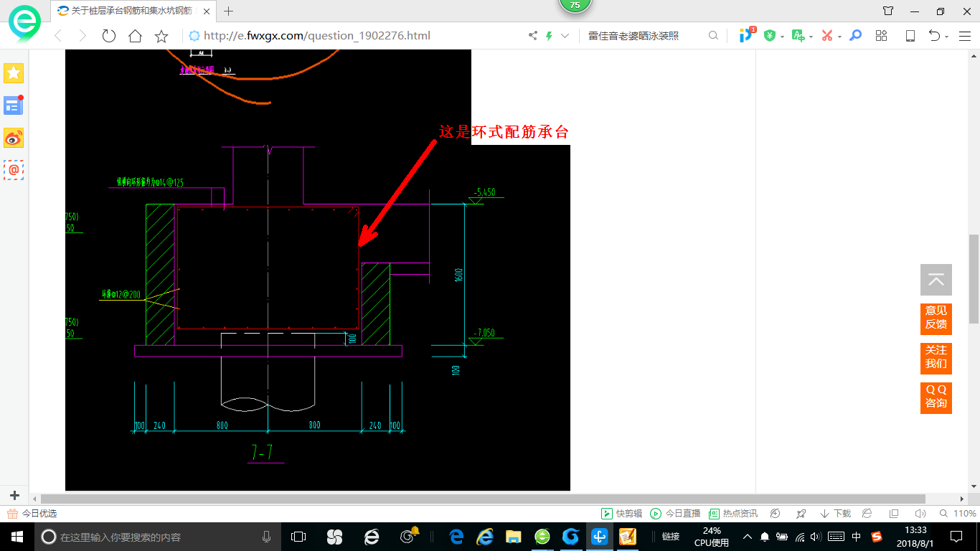Open the Sogou input method tray icon
The height and width of the screenshot is (551, 980).
[x=877, y=537]
